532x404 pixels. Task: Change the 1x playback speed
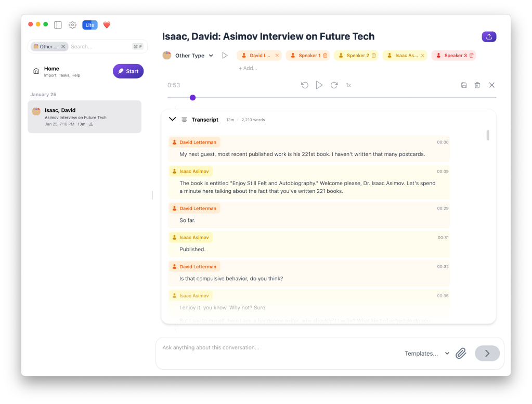point(348,85)
